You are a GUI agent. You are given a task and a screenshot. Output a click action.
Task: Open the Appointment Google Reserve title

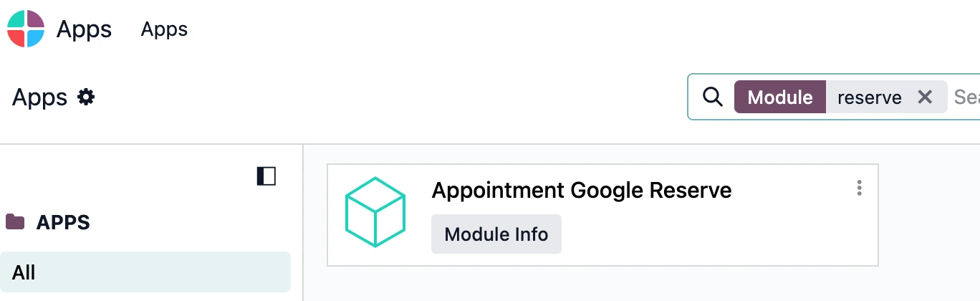pos(582,190)
